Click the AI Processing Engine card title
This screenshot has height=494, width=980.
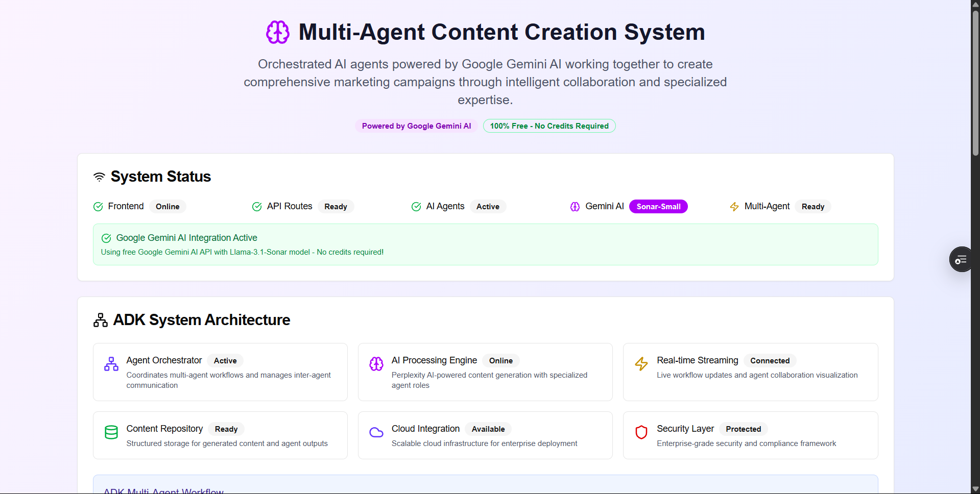(x=435, y=360)
